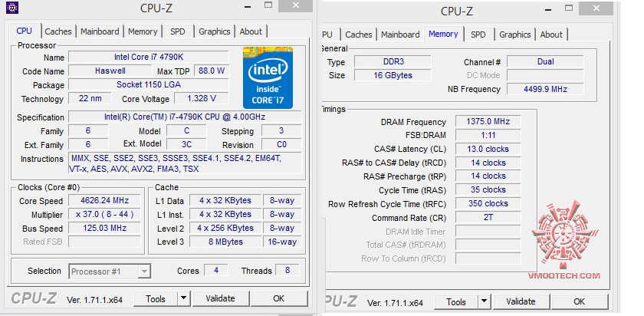Viewport: 644px width, 316px height.
Task: Expand the Tools dropdown arrow in left window
Action: point(183,299)
